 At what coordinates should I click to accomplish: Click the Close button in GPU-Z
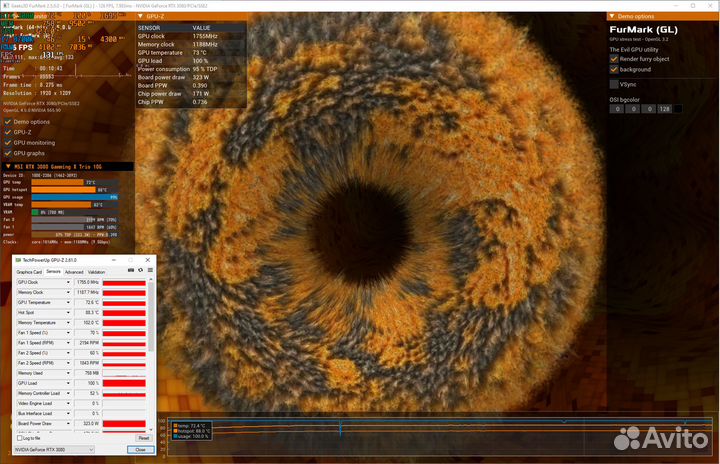[141, 450]
